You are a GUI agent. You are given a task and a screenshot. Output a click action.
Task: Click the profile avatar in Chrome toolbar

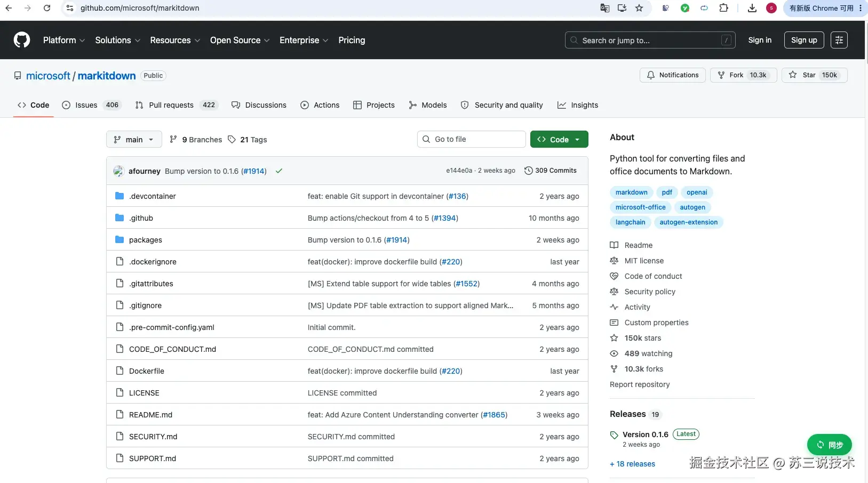[771, 8]
